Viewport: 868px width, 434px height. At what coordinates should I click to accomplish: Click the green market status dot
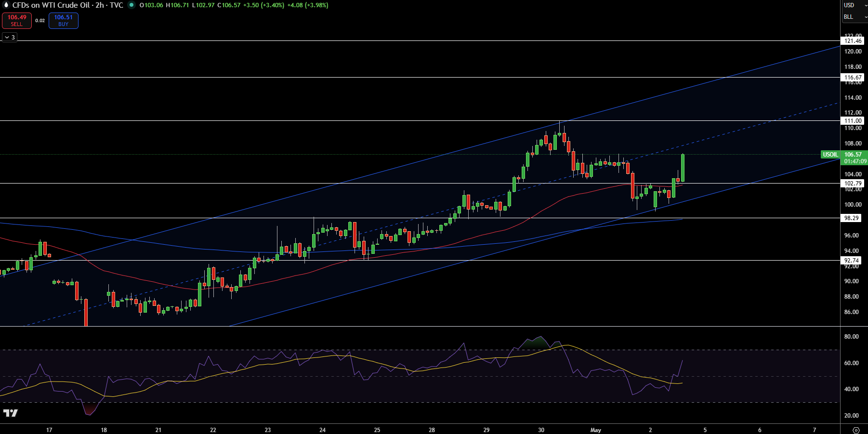click(131, 5)
